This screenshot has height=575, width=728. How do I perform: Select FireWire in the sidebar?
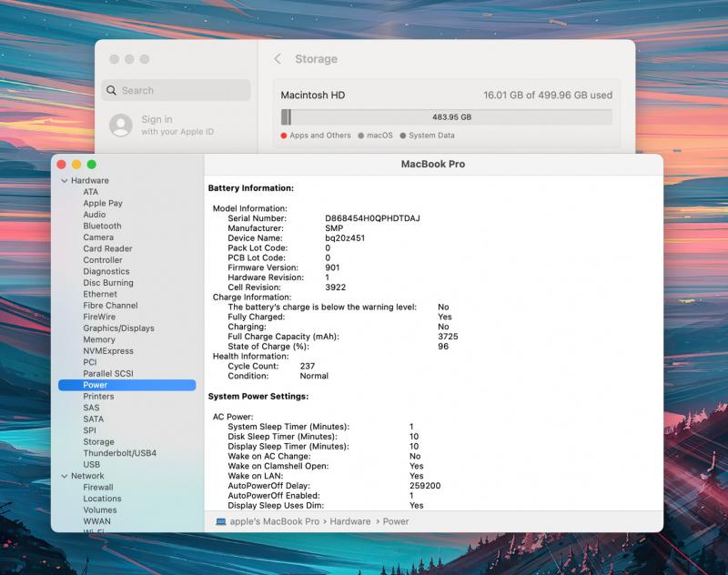tap(99, 317)
